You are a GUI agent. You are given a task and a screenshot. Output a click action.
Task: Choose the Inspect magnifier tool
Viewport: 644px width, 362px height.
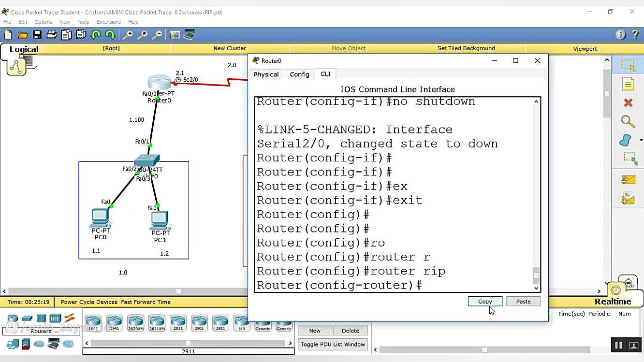628,121
